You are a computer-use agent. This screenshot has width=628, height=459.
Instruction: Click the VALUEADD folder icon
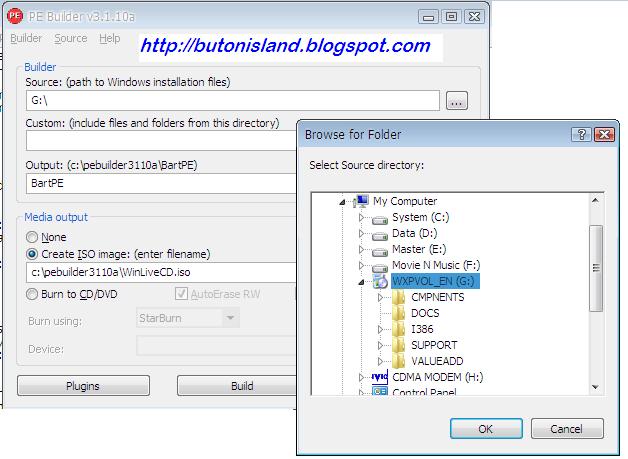point(398,361)
